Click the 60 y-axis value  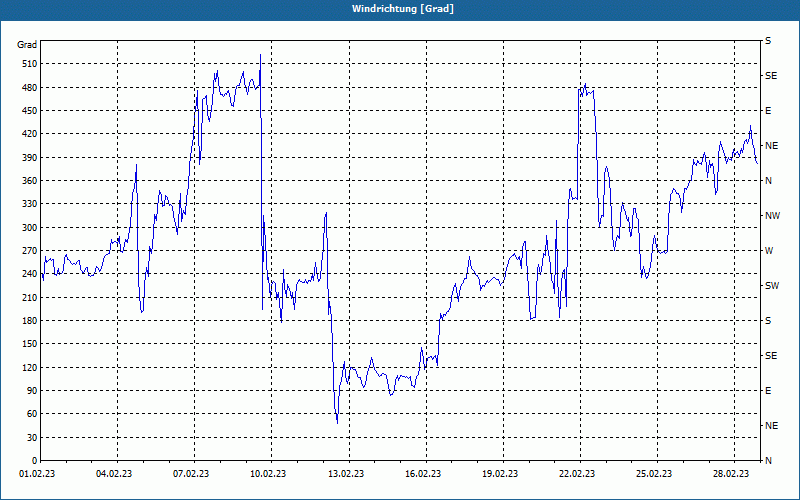pyautogui.click(x=32, y=414)
